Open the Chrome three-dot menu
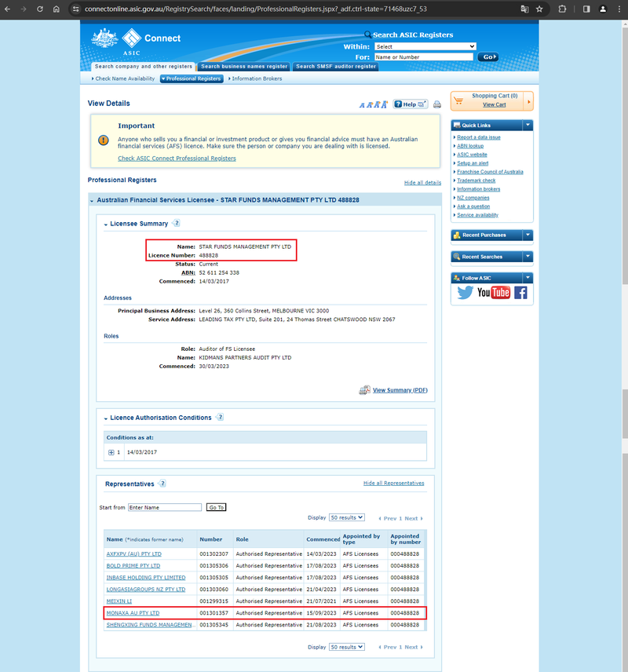The width and height of the screenshot is (628, 672). point(619,9)
